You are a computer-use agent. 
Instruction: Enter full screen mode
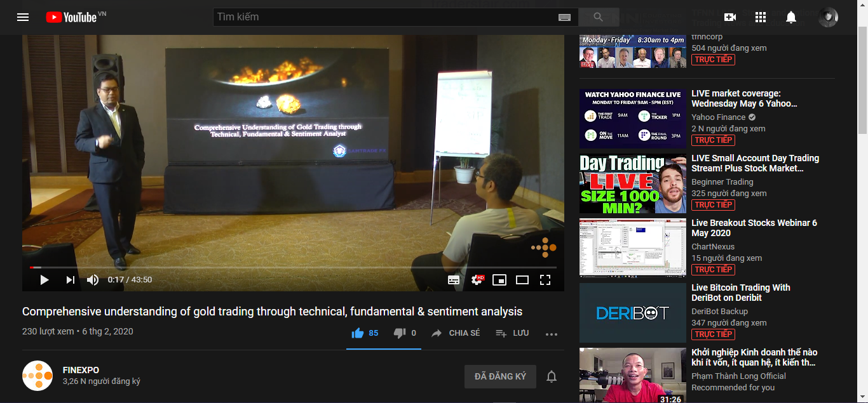[x=545, y=280]
